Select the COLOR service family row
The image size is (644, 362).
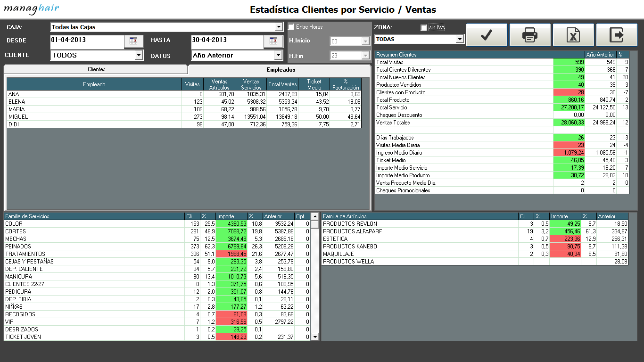[157, 224]
